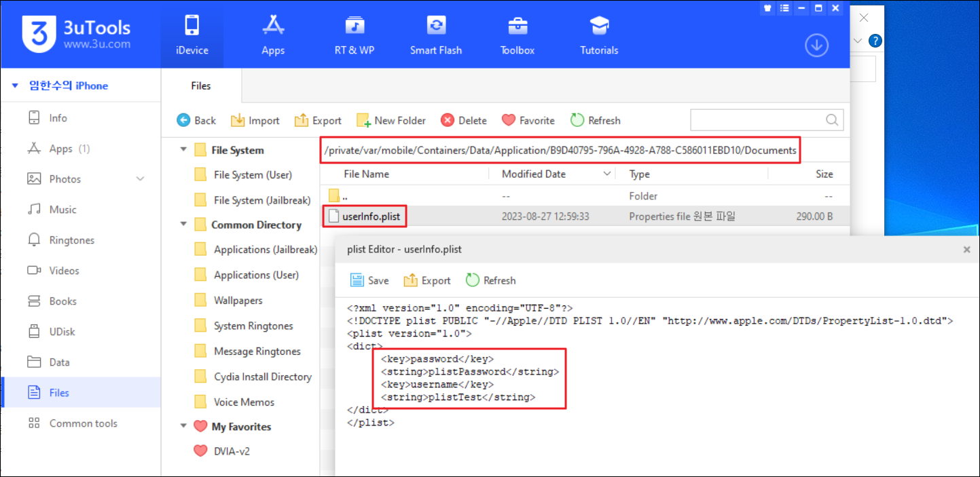Go Back in the file browser
The width and height of the screenshot is (980, 477).
[196, 120]
